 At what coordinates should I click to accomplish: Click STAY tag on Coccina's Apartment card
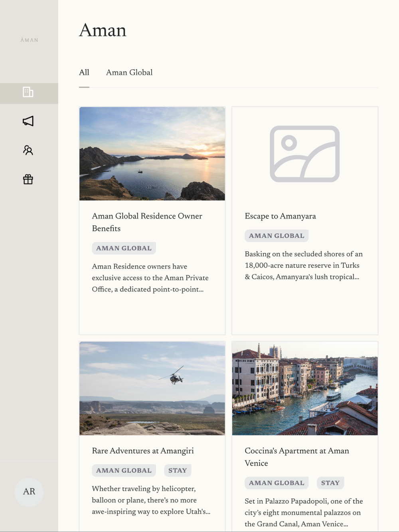click(330, 483)
